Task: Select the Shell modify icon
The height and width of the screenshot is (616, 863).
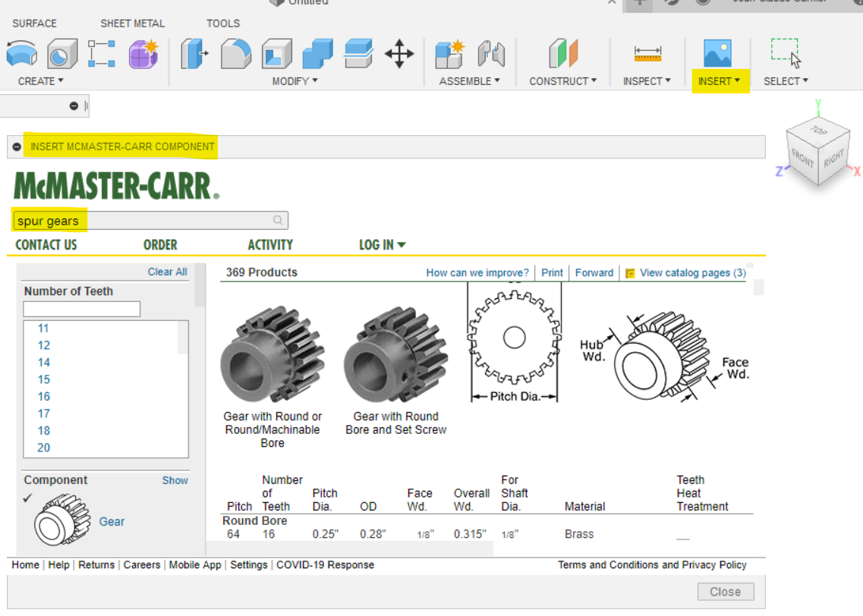Action: (x=277, y=54)
